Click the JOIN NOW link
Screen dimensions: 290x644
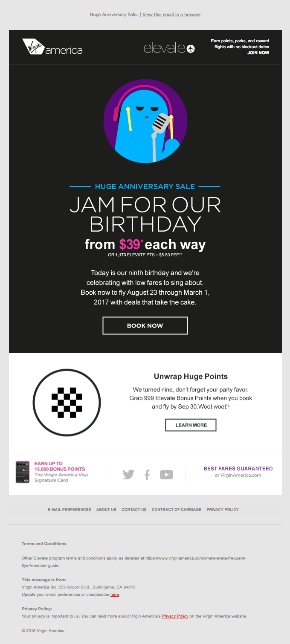(258, 53)
